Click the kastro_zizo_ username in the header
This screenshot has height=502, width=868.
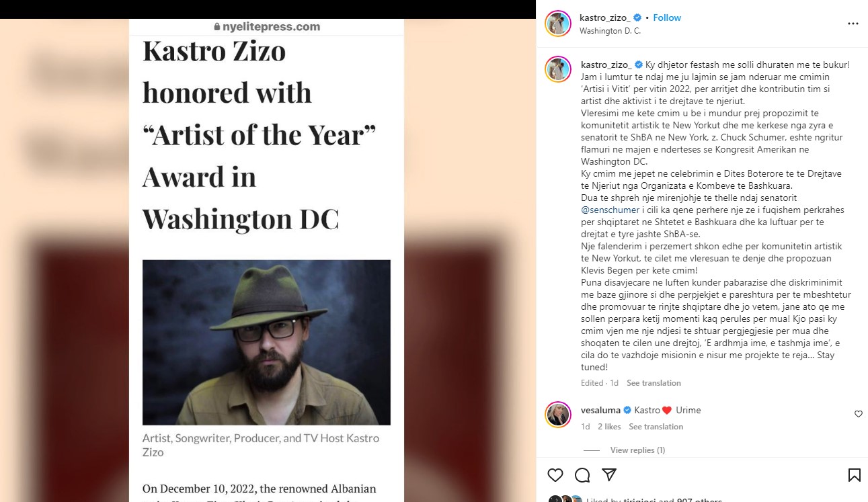(605, 17)
